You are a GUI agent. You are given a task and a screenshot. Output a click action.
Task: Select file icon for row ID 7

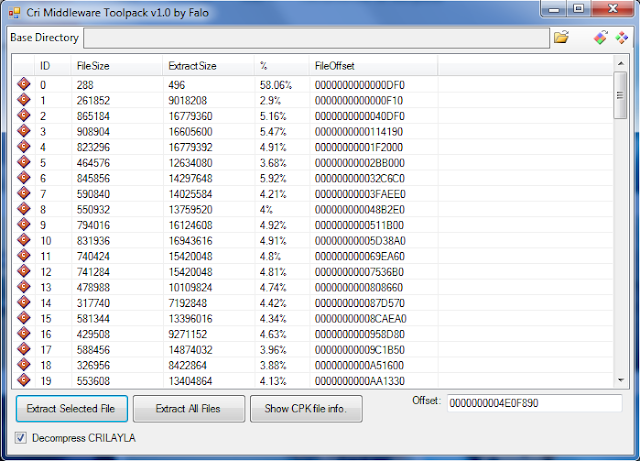(x=24, y=193)
